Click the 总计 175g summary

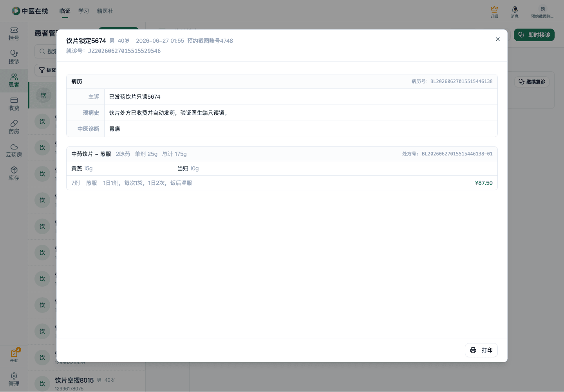[174, 154]
